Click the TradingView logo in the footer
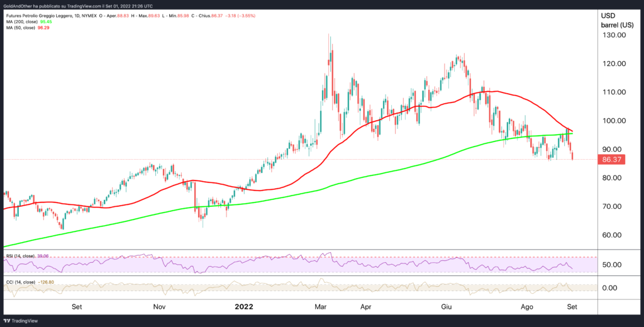The image size is (644, 327). pos(19,321)
